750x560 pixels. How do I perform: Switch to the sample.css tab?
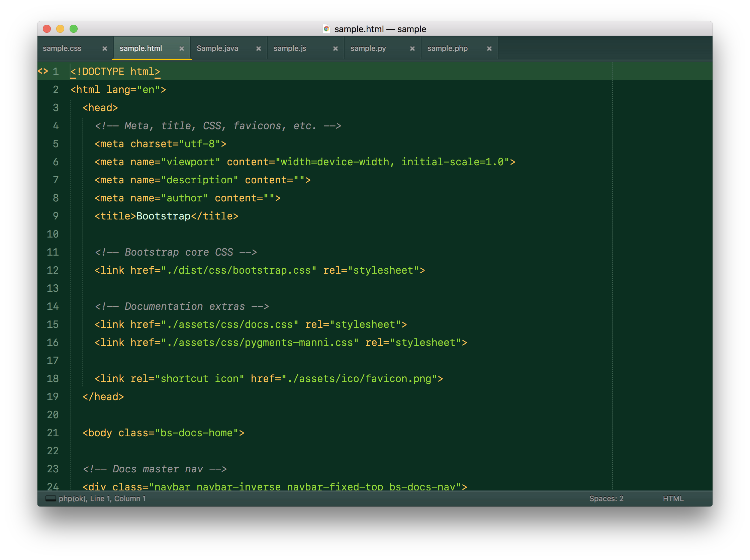pyautogui.click(x=62, y=49)
